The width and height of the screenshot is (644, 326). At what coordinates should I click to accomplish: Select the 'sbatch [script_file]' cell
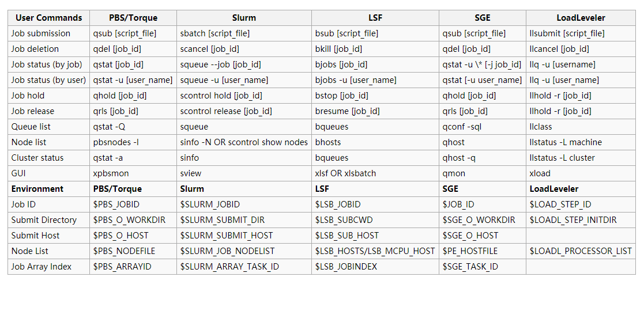[214, 33]
